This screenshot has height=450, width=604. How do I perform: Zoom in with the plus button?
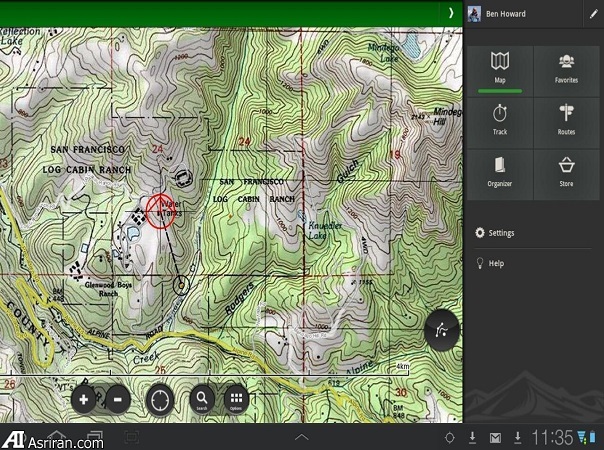coord(84,400)
